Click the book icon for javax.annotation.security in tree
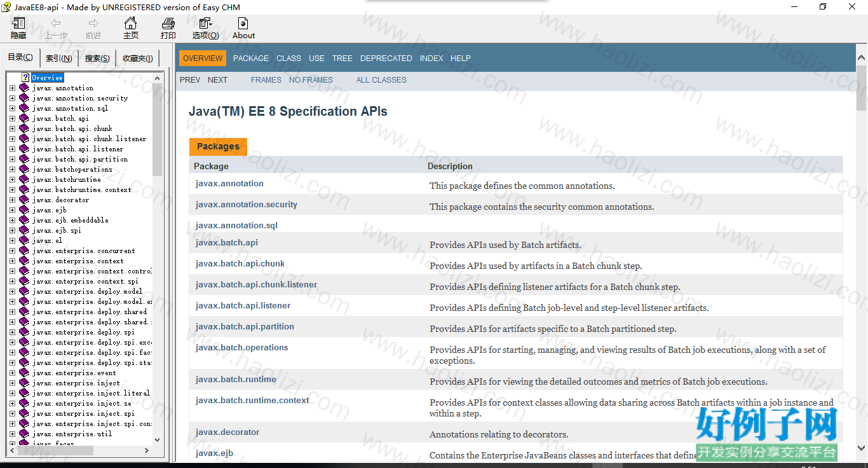This screenshot has width=868, height=468. click(24, 98)
